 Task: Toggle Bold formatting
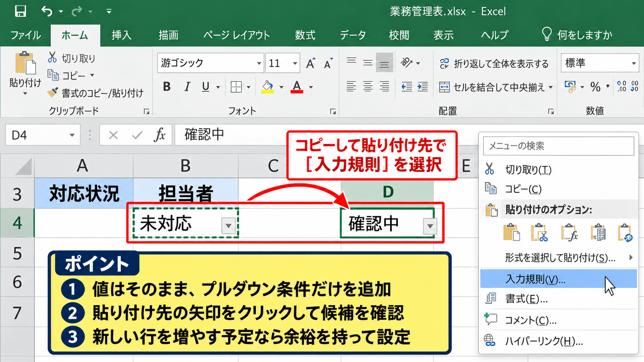[167, 87]
